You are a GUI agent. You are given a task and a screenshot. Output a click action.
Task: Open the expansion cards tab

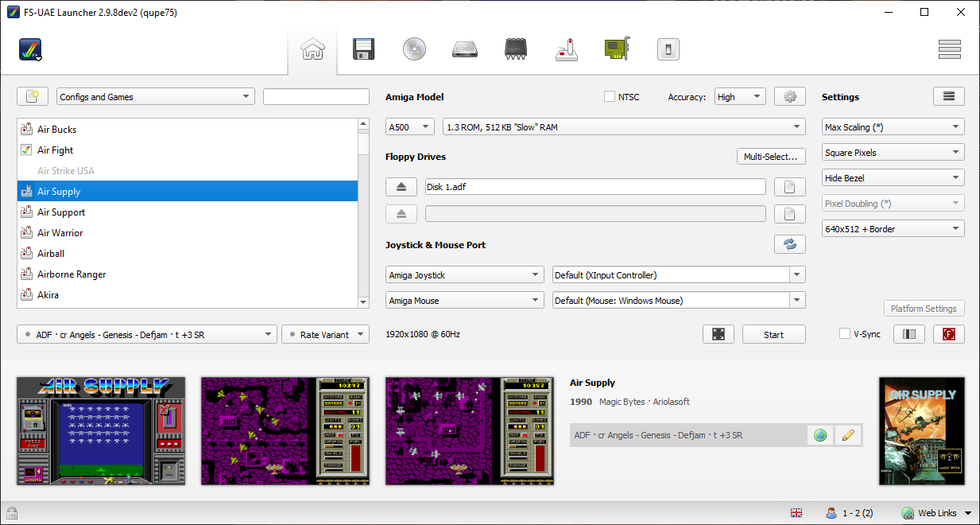tap(618, 49)
